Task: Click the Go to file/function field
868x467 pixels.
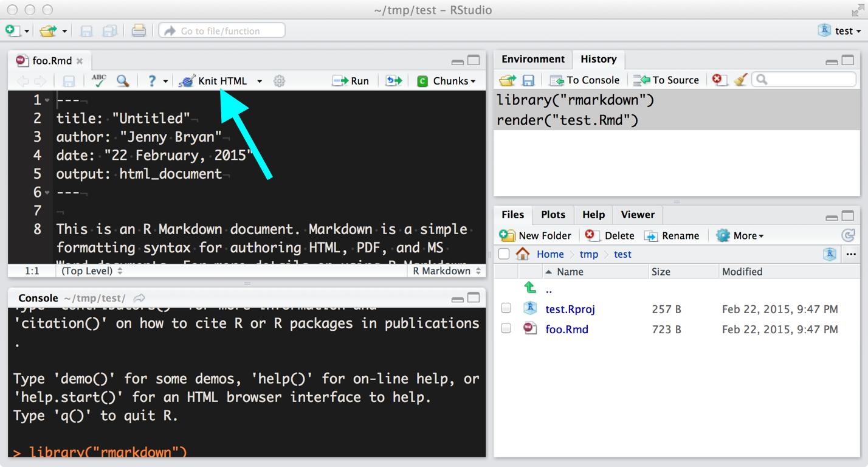Action: (222, 30)
